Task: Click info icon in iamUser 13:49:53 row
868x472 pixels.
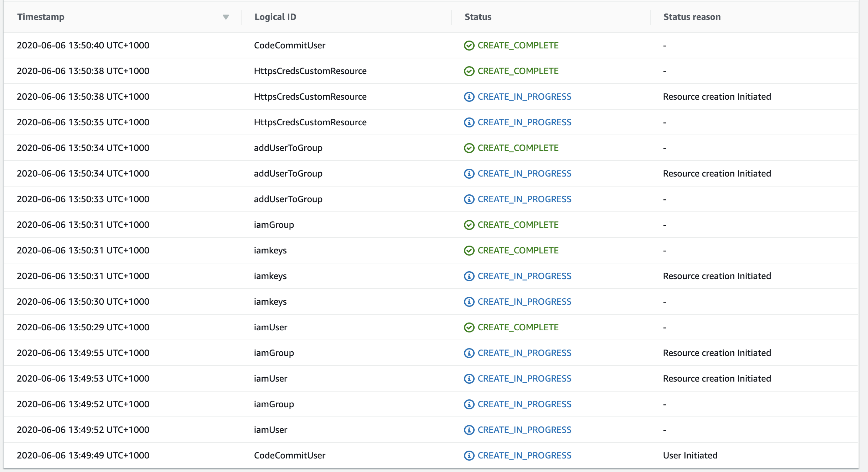Action: pos(469,379)
